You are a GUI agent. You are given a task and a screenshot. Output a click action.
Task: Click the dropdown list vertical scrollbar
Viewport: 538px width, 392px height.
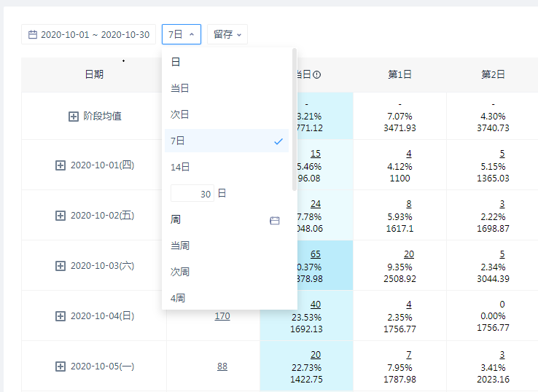pos(295,117)
